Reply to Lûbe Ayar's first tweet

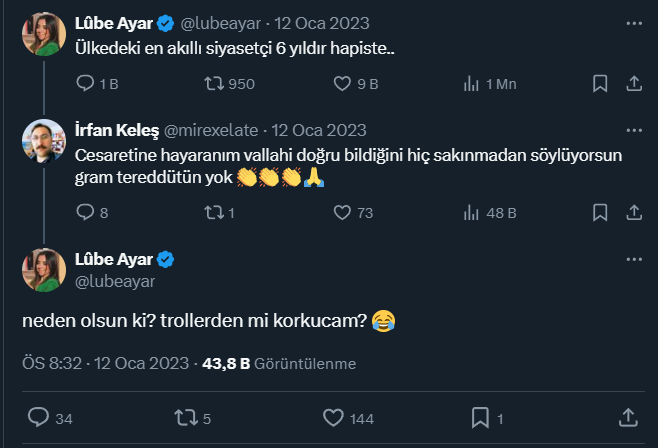[x=86, y=85]
